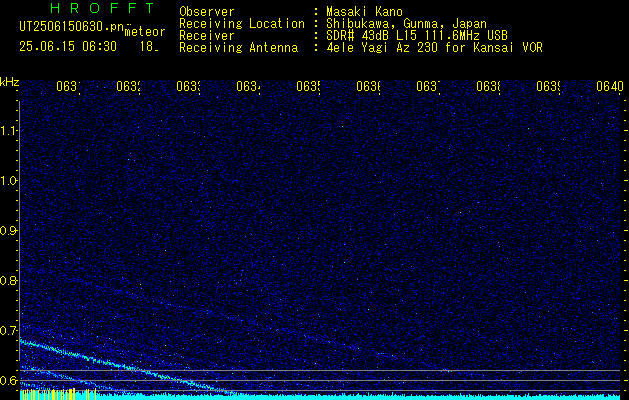
Task: Click the Receiver label
Action: coord(207,36)
